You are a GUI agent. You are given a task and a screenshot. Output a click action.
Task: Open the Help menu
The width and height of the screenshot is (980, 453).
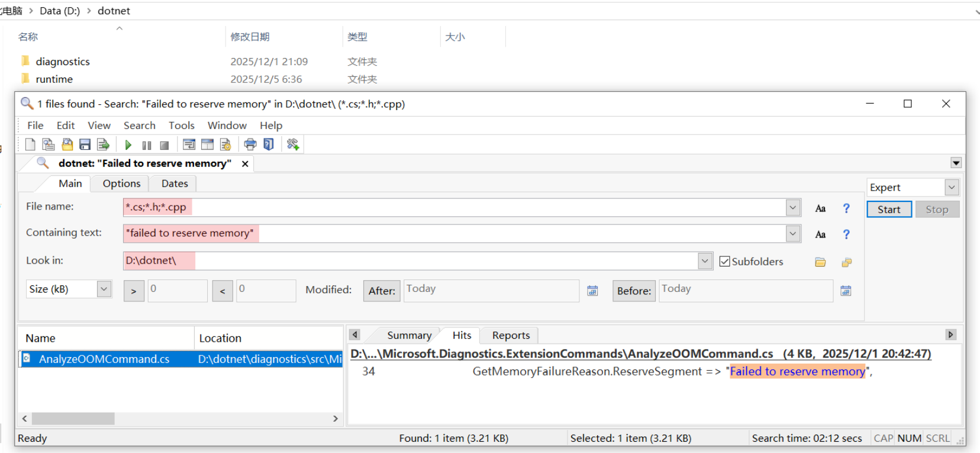[271, 126]
